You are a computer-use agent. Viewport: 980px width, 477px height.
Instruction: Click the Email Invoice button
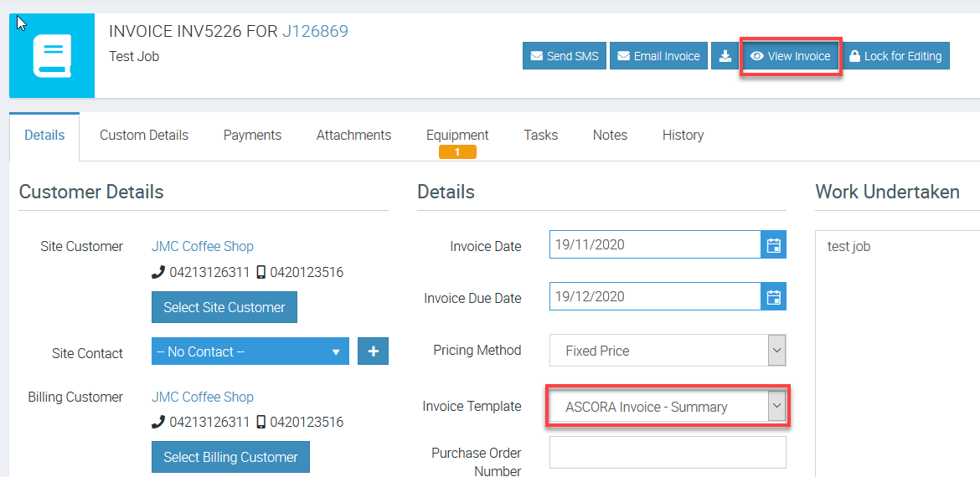click(x=658, y=56)
